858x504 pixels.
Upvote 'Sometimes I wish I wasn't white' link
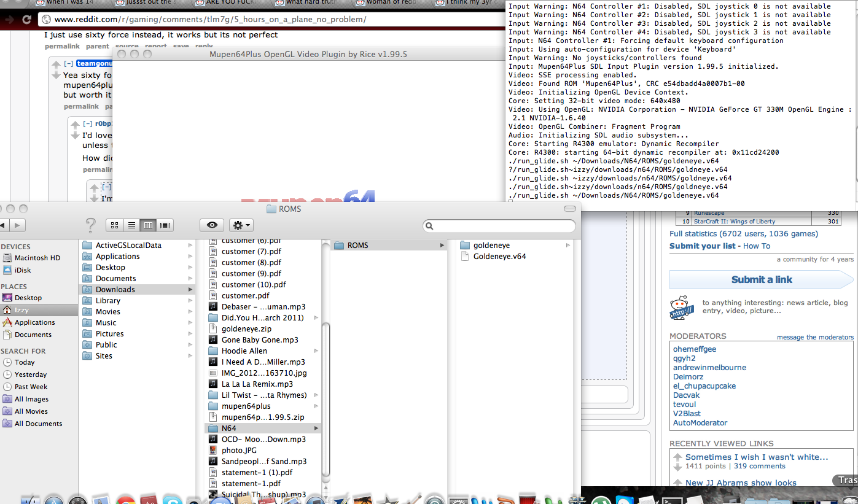coord(677,457)
